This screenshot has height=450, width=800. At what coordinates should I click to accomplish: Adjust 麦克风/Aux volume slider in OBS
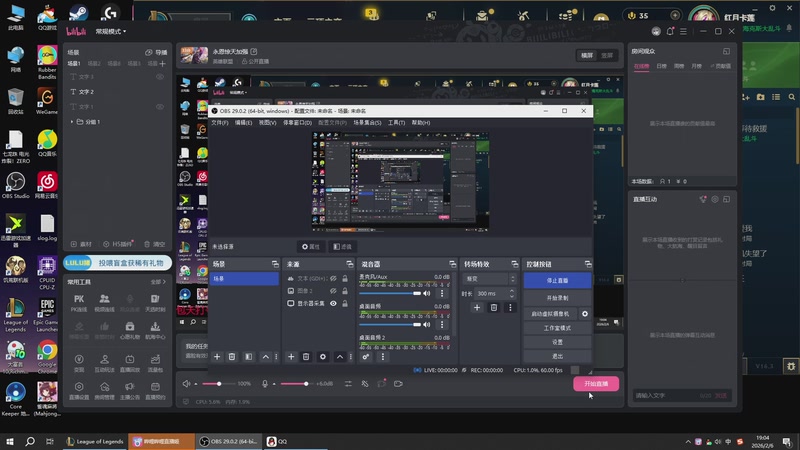(x=390, y=293)
